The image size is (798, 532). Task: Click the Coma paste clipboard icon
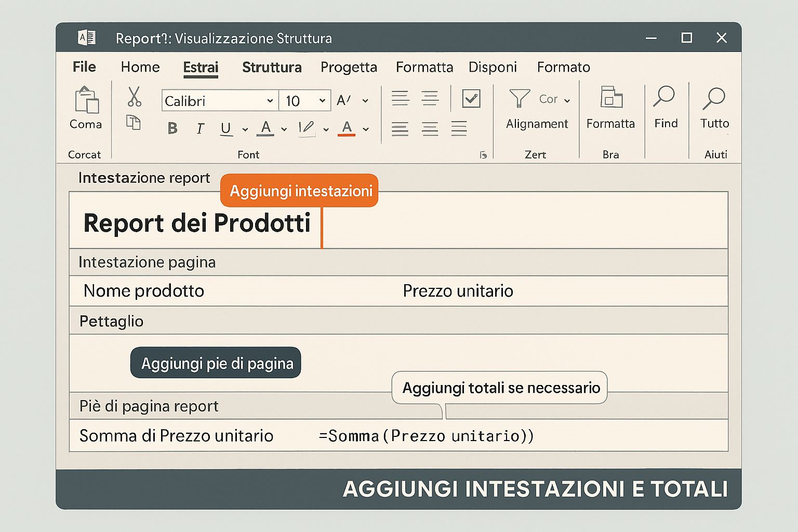(x=86, y=100)
